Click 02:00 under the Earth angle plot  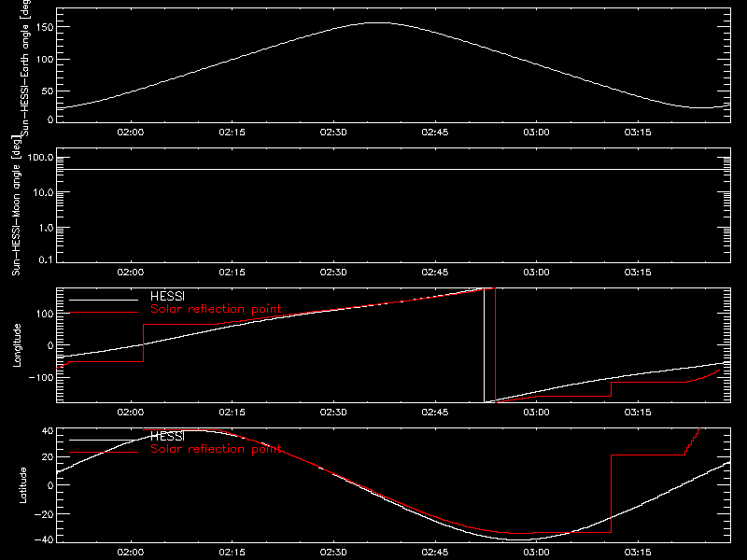pyautogui.click(x=130, y=132)
